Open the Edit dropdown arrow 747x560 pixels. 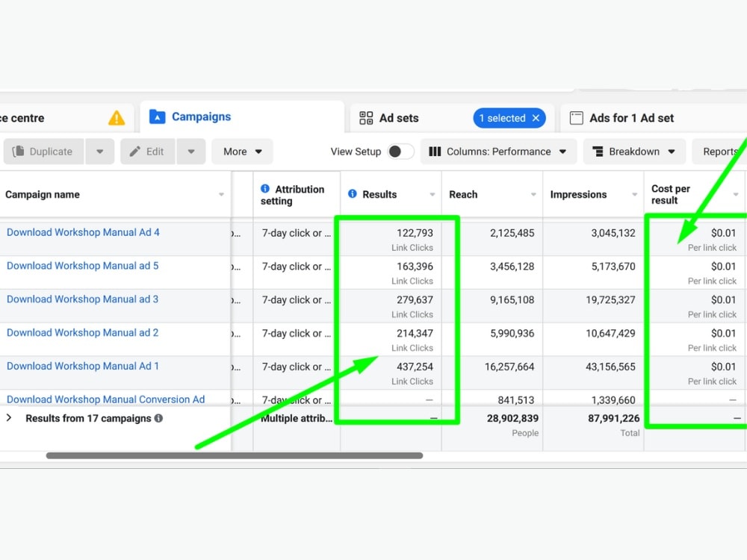[x=191, y=152]
